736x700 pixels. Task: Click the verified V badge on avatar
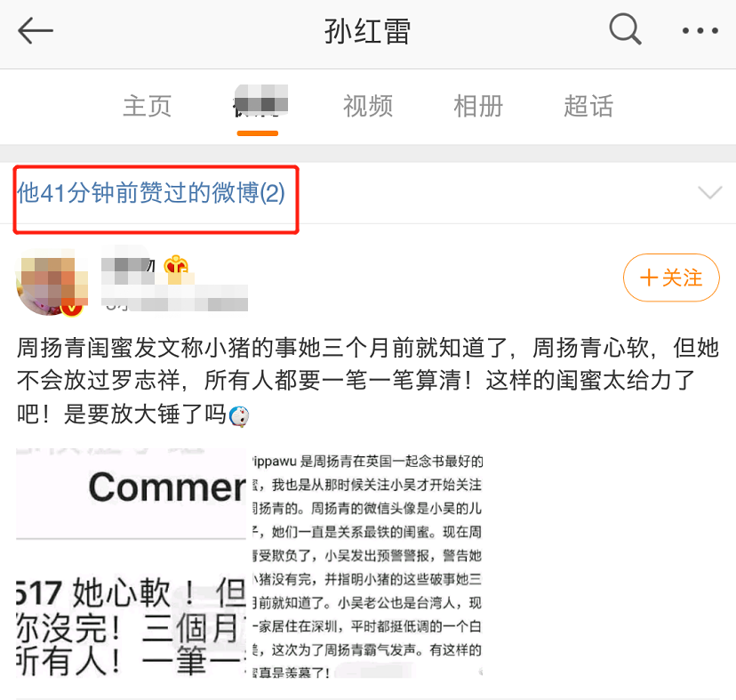click(71, 308)
